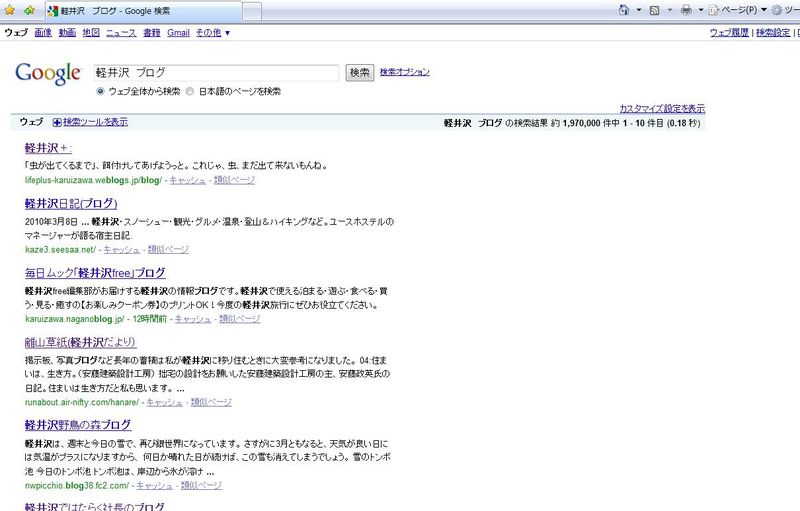Open 検索設定 link
Image resolution: width=800 pixels, height=511 pixels.
(x=773, y=33)
